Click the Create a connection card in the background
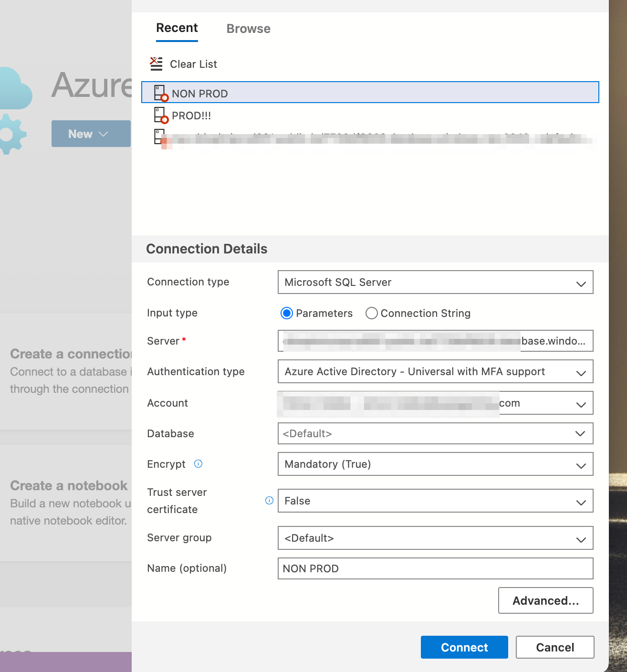The width and height of the screenshot is (627, 672). [x=66, y=371]
